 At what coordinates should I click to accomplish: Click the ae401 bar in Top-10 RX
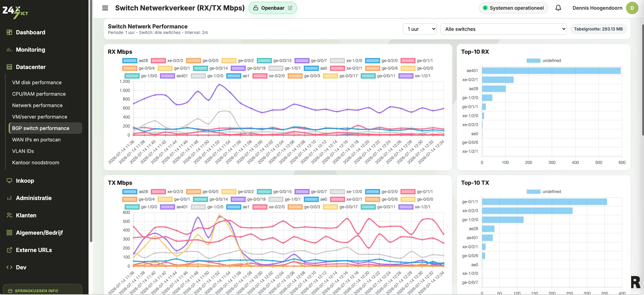(551, 71)
